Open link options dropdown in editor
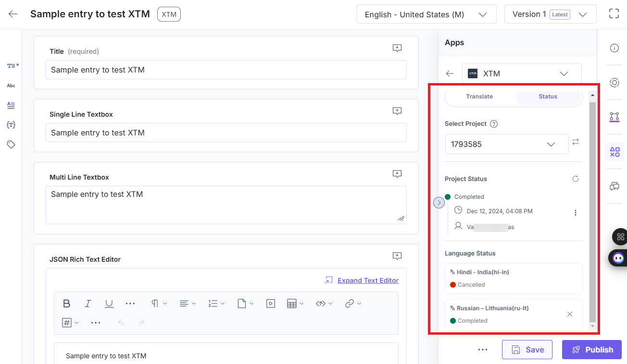Screen dimensions: 627x364 click(353, 303)
